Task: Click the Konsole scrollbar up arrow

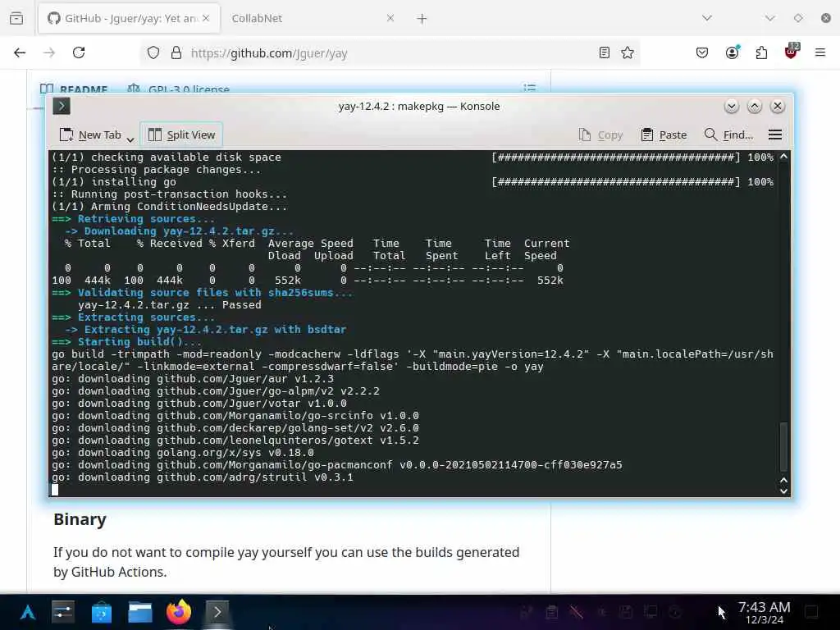Action: [x=783, y=157]
